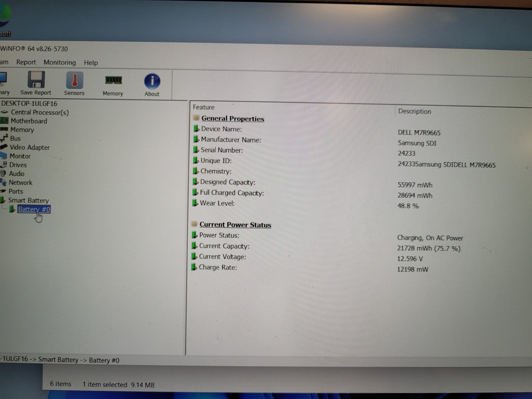Click the Charging, On AC Power value
This screenshot has height=399, width=532.
tap(430, 238)
